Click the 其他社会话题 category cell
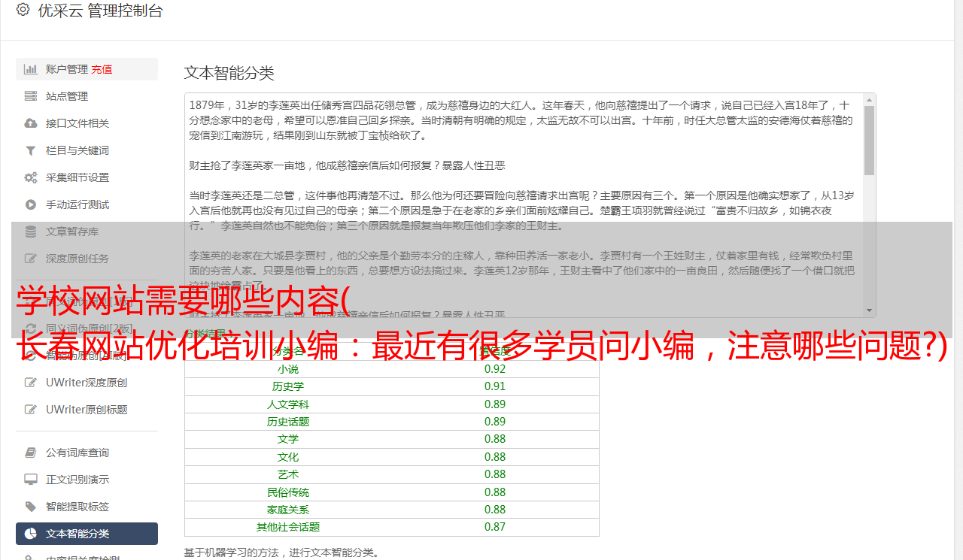 [288, 527]
